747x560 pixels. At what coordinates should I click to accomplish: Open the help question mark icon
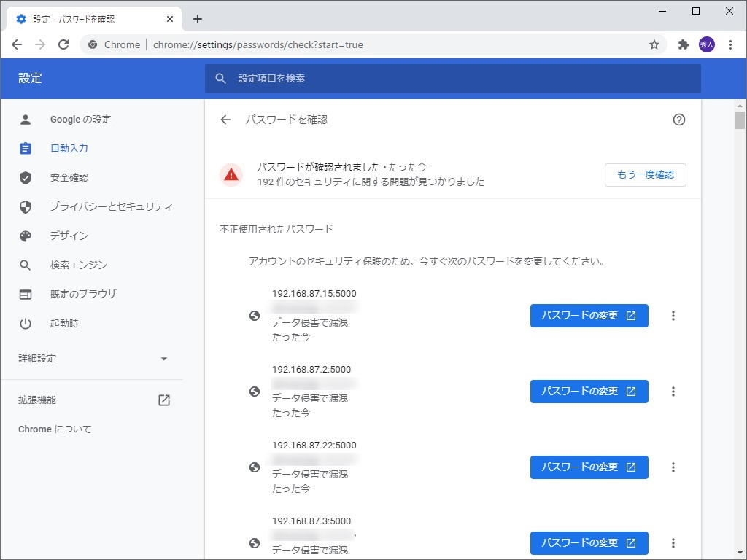[x=679, y=120]
